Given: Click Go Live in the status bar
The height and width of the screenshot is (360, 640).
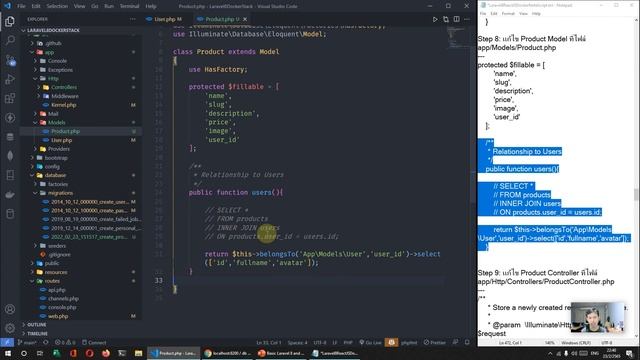Looking at the screenshot, I should pos(370,342).
